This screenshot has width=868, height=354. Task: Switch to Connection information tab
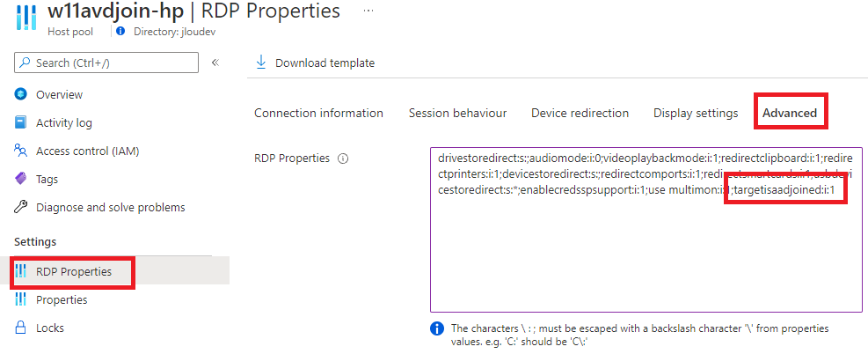(318, 113)
